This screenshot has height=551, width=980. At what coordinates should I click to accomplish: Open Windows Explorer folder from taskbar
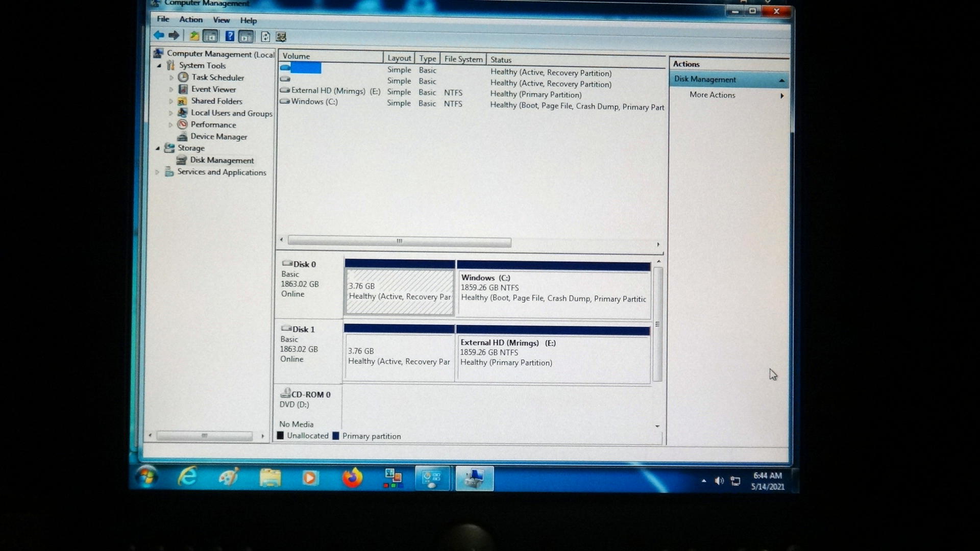click(270, 478)
